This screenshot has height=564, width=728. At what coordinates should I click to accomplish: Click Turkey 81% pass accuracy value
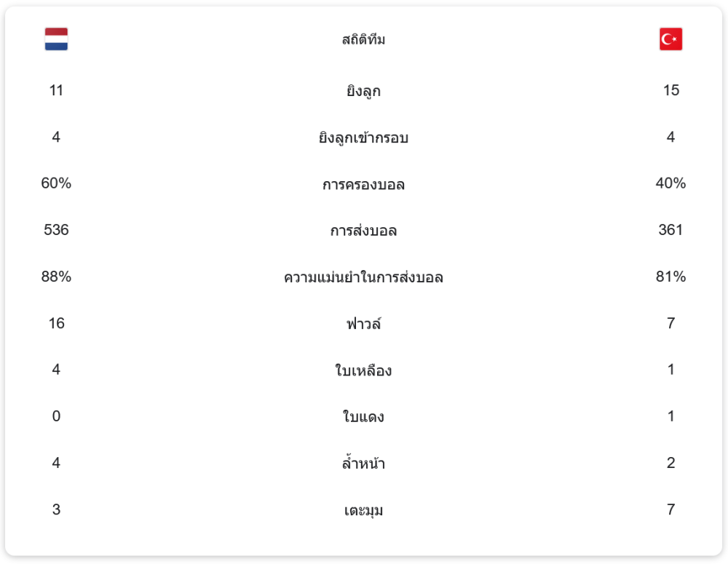(670, 277)
